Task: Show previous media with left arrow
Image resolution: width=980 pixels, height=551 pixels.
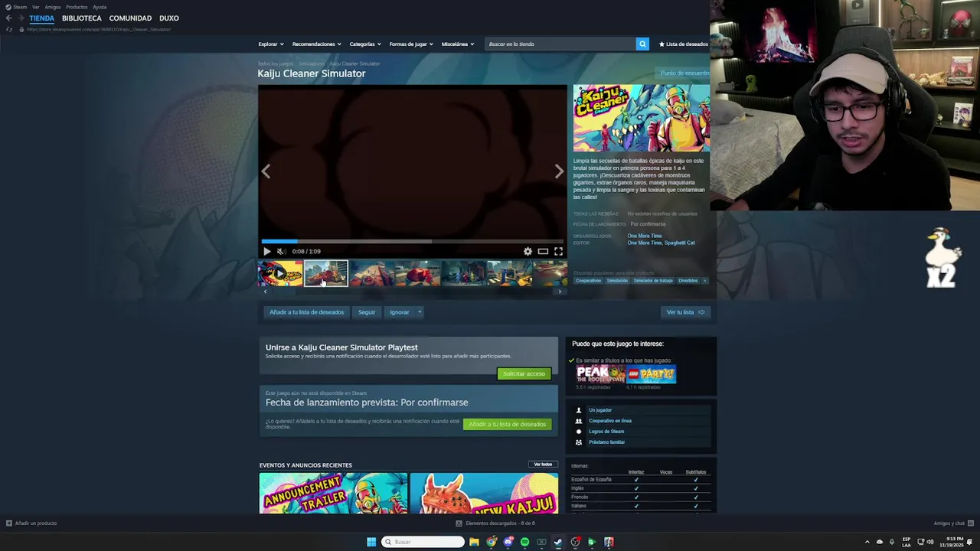Action: [266, 171]
